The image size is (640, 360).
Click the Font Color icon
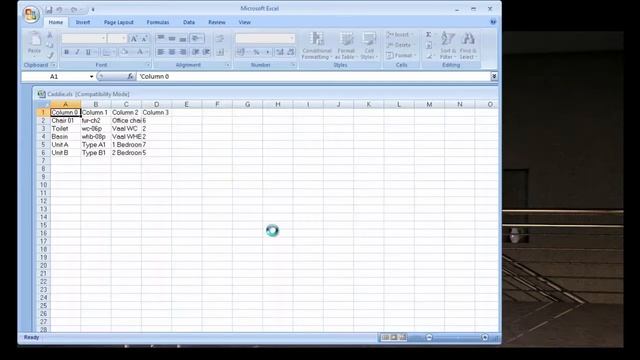point(140,52)
